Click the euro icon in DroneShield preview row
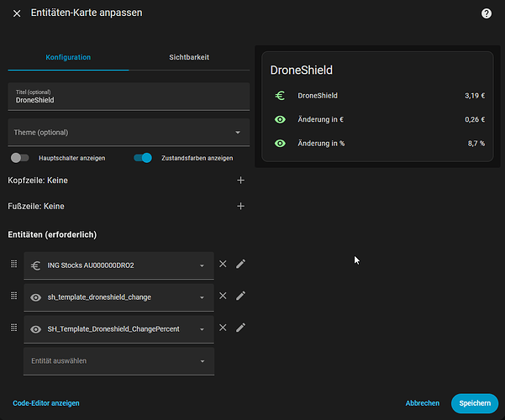The height and width of the screenshot is (420, 505). (280, 96)
